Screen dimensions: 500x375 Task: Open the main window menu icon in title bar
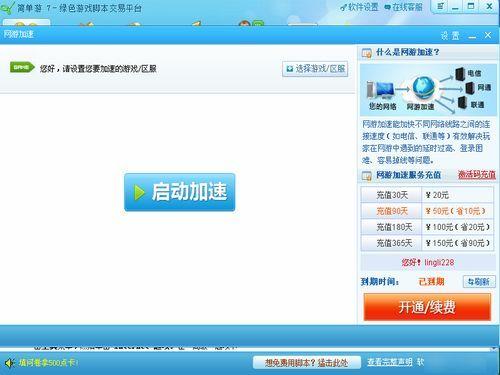[x=440, y=6]
